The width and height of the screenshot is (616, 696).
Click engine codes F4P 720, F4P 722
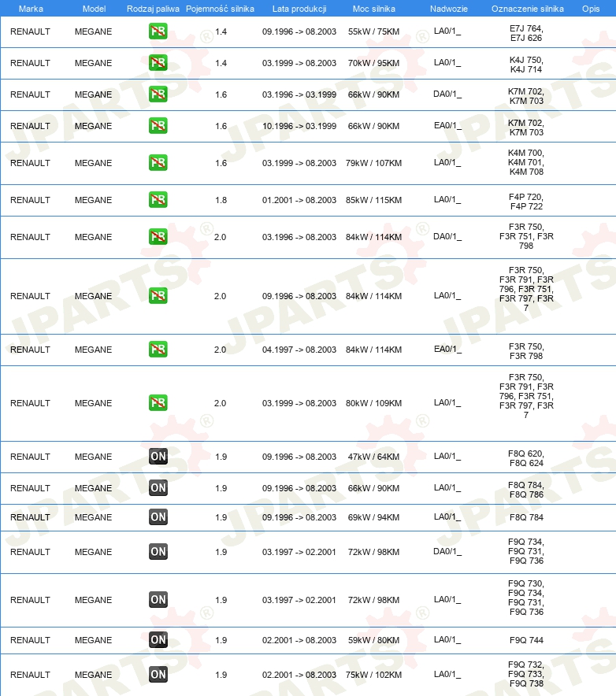(x=526, y=202)
